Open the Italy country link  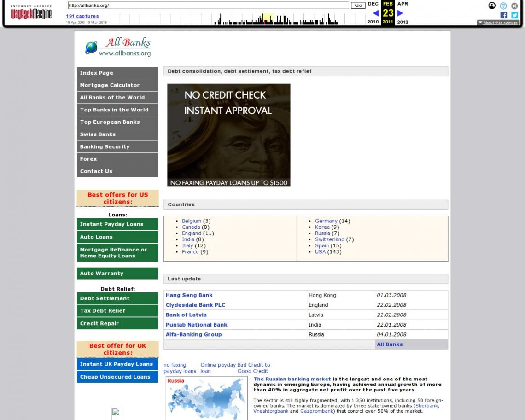pyautogui.click(x=187, y=245)
